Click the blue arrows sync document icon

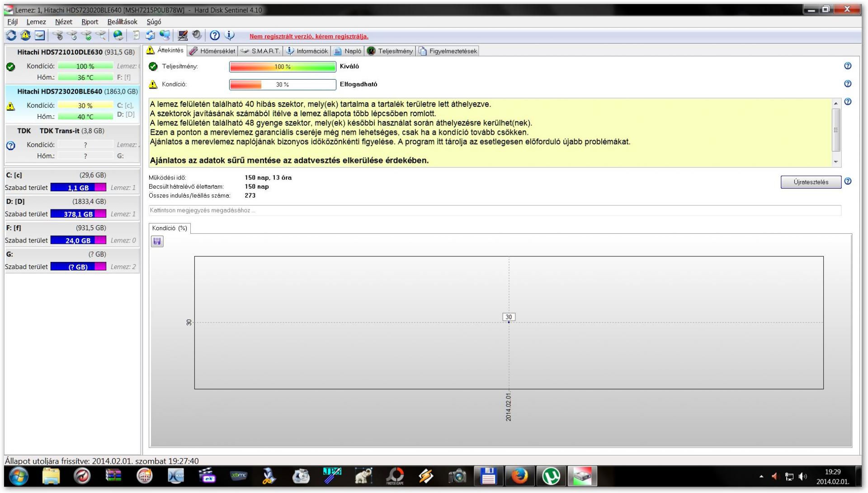coord(150,35)
